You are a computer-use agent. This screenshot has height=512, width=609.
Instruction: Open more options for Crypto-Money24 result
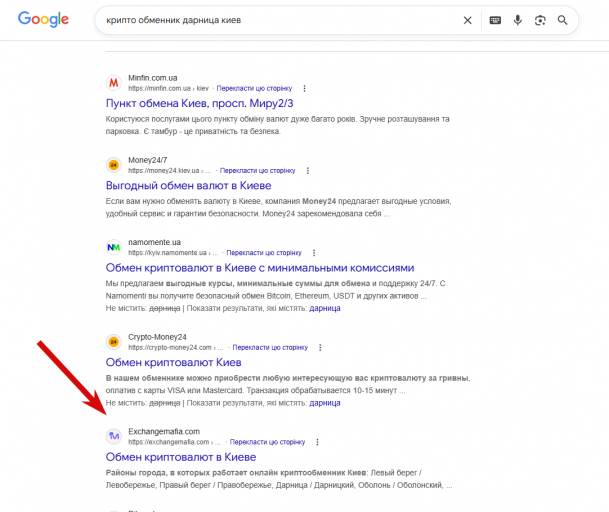pos(320,348)
